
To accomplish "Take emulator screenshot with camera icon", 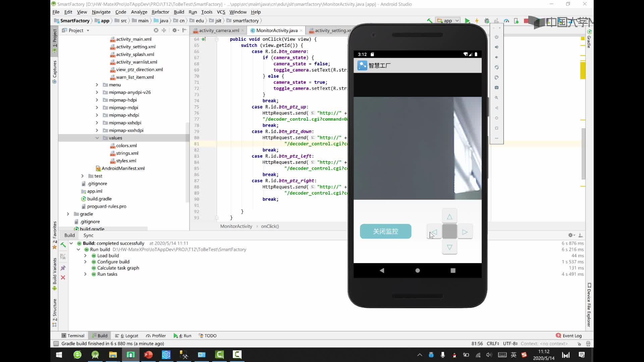I will pyautogui.click(x=496, y=87).
